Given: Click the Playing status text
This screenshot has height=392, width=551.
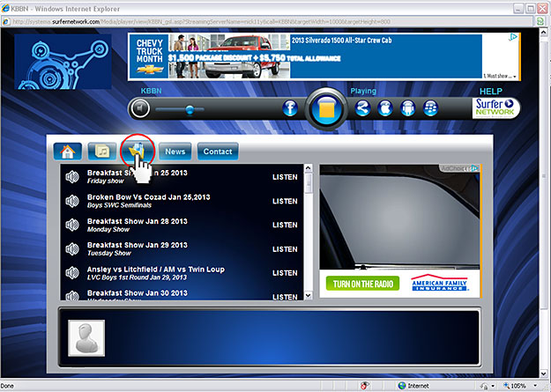Looking at the screenshot, I should click(363, 92).
